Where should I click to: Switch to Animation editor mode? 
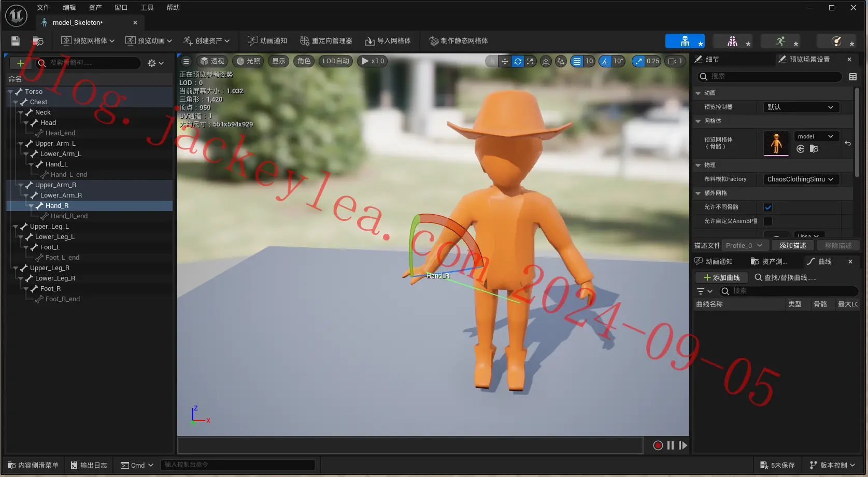780,41
